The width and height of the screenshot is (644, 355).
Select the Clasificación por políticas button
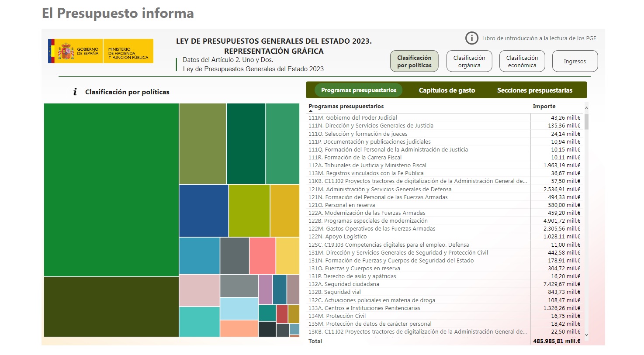414,61
